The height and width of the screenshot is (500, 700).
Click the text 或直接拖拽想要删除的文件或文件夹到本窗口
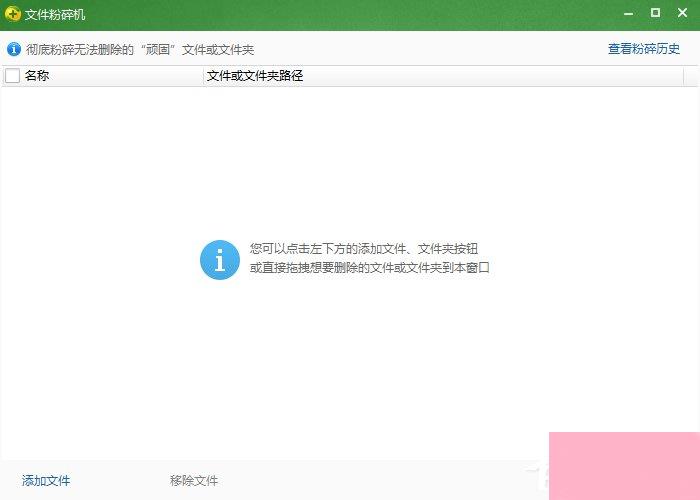point(370,268)
